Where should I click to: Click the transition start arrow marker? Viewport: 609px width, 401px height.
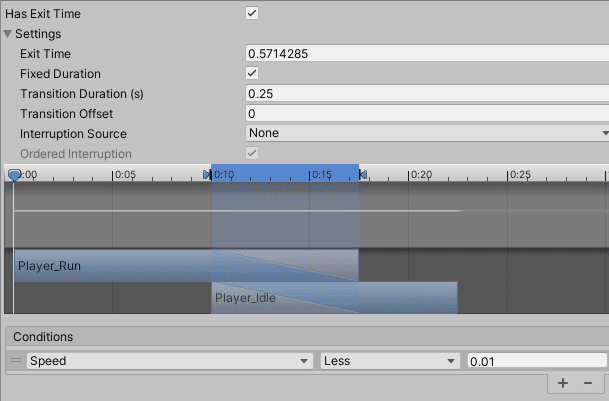pos(207,175)
